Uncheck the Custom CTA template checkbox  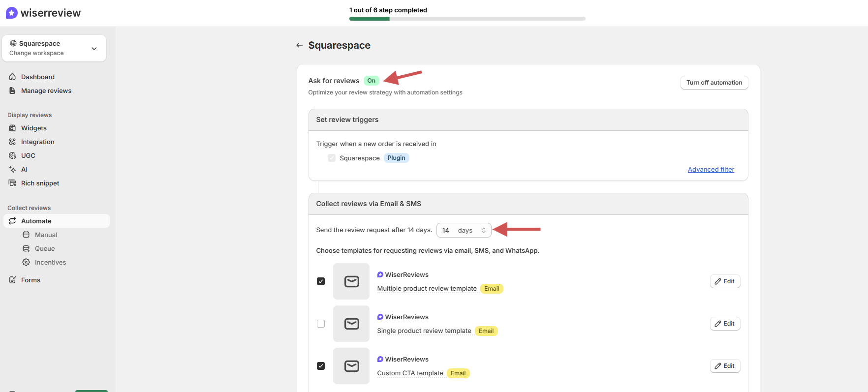(x=321, y=366)
